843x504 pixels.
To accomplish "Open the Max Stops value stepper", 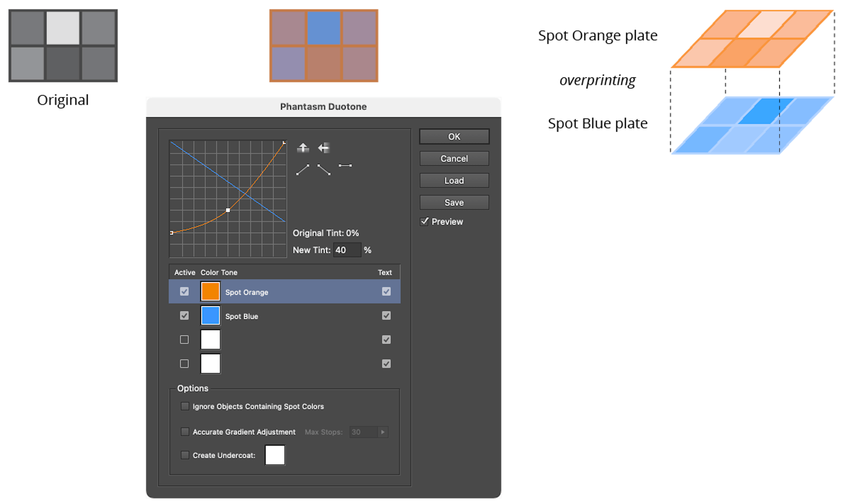I will 383,432.
